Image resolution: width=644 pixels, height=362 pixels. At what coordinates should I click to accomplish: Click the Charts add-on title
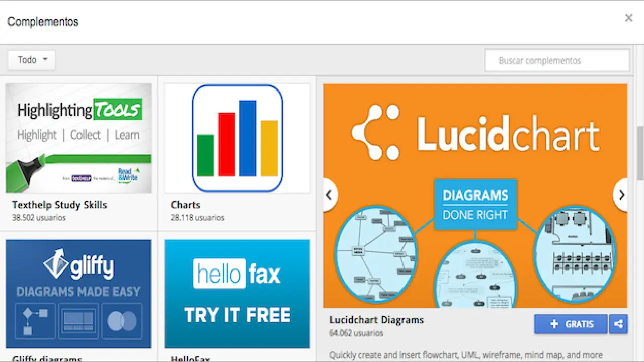[x=185, y=205]
